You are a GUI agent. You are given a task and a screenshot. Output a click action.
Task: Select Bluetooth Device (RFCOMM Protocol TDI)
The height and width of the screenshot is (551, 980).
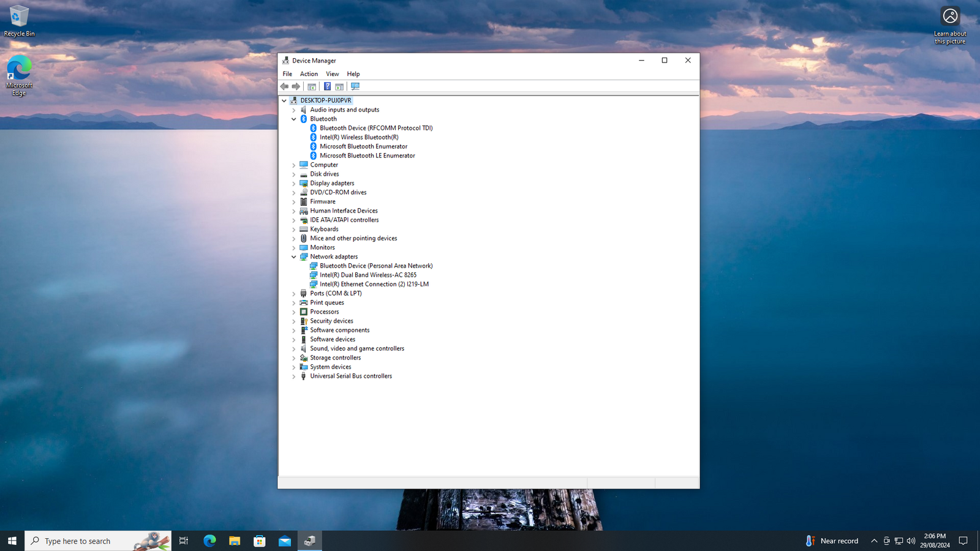[x=376, y=128]
